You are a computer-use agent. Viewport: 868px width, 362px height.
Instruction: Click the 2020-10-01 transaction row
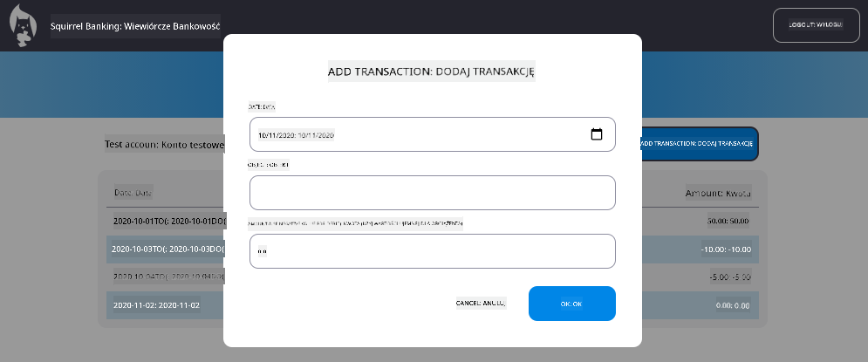pos(166,222)
